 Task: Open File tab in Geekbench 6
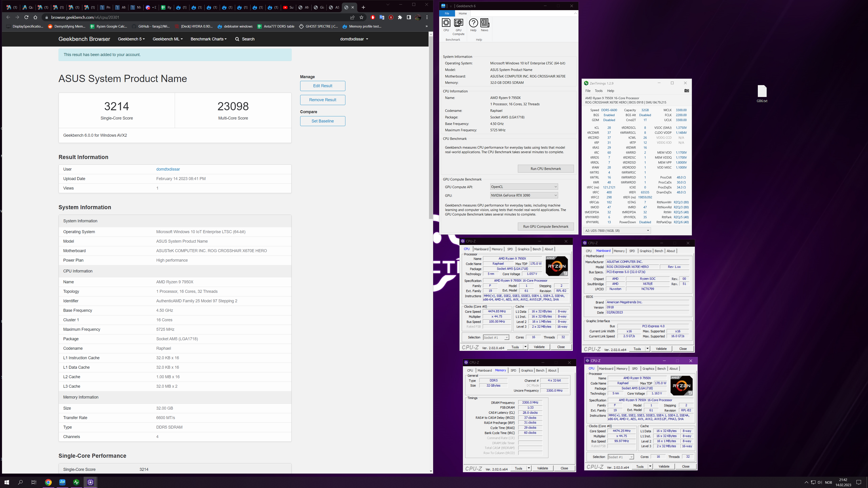tap(447, 14)
